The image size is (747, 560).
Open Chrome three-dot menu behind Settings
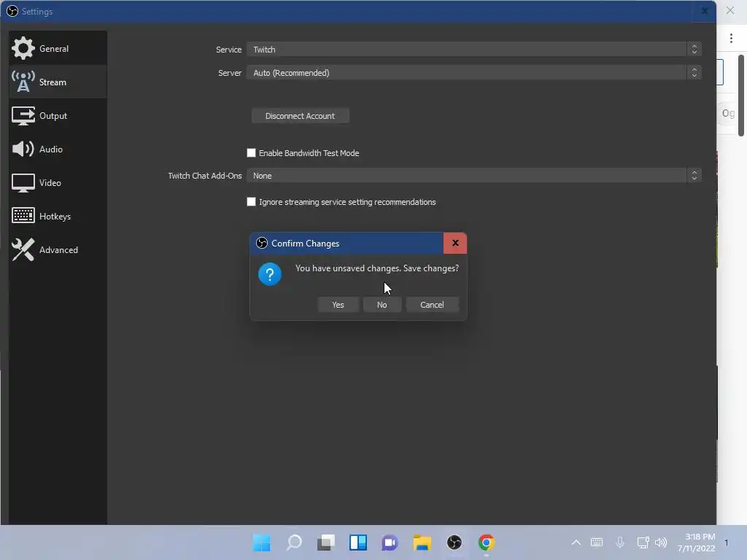[731, 38]
